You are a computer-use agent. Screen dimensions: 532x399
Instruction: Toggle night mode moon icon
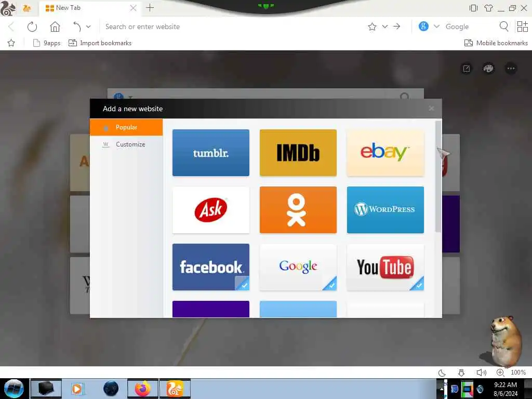coord(442,373)
